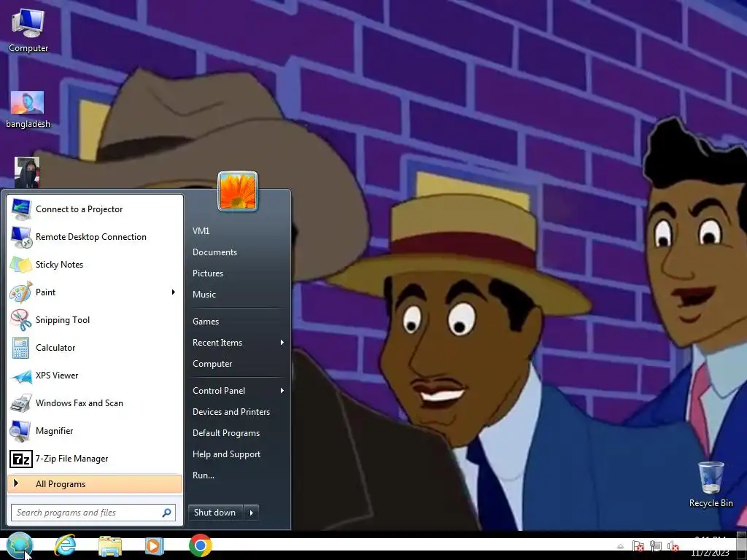
Task: Open Internet Explorer from taskbar
Action: (65, 545)
